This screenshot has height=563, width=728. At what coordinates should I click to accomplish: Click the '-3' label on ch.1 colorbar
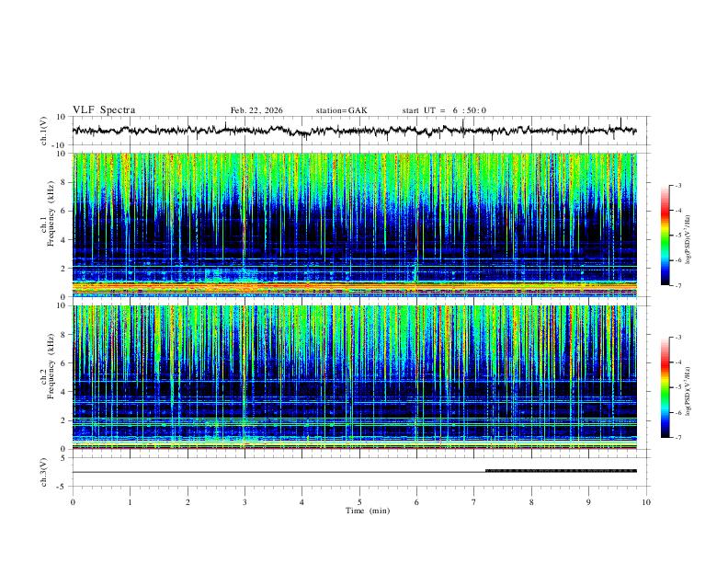click(677, 185)
